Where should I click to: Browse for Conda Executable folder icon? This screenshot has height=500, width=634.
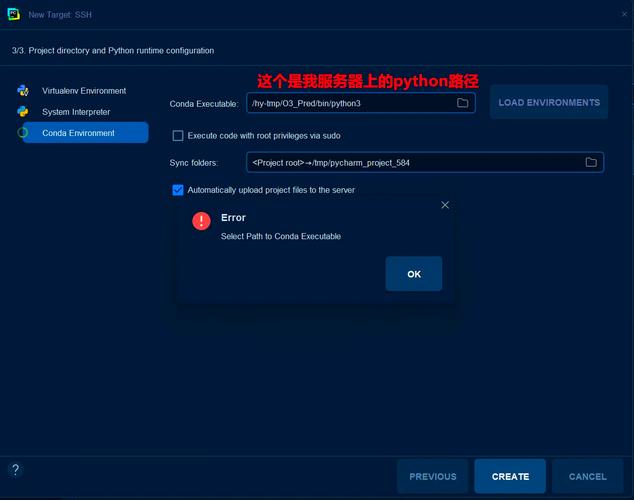point(462,103)
